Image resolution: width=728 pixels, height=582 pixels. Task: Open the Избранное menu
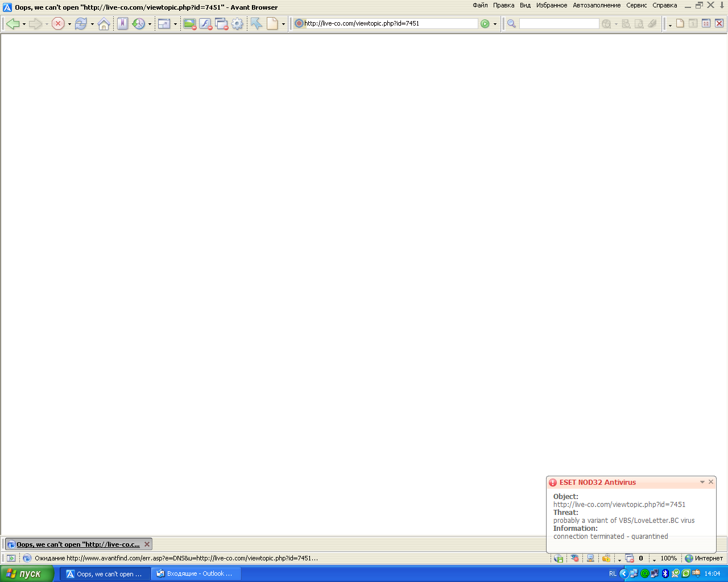tap(551, 5)
